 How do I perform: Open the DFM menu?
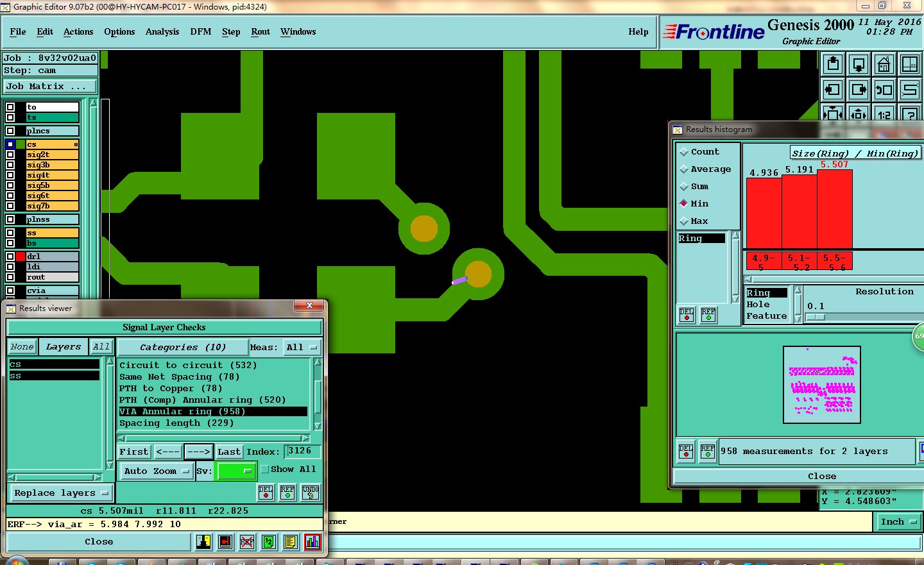(x=201, y=32)
